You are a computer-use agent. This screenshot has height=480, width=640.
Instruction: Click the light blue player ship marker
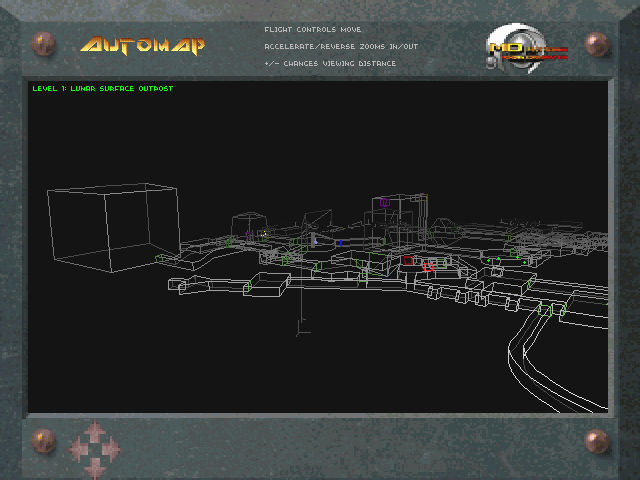315,241
